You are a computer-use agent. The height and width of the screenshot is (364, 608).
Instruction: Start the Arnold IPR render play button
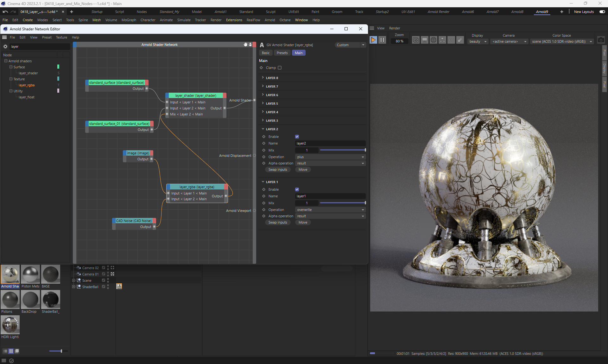[x=373, y=40]
